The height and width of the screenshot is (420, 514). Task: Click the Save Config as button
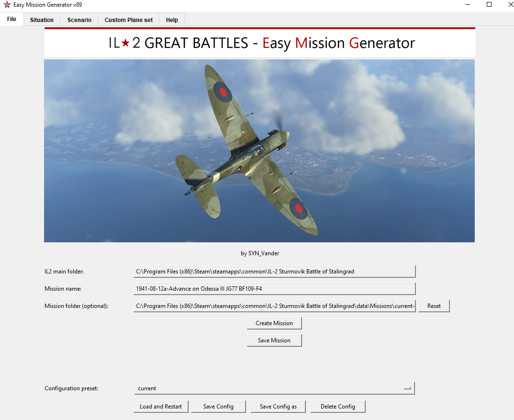tap(278, 407)
